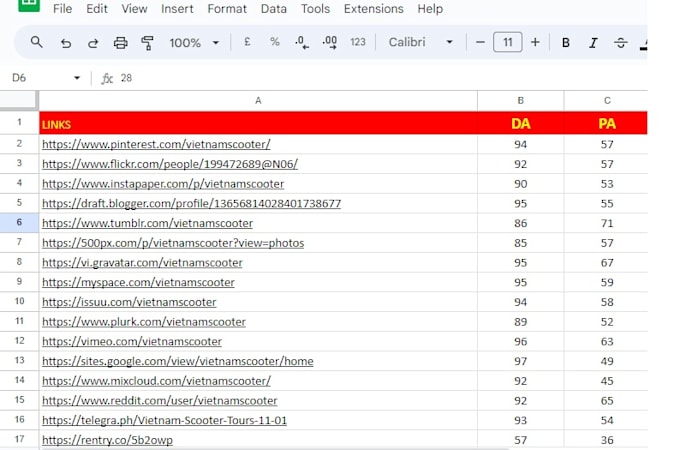Image resolution: width=680 pixels, height=450 pixels.
Task: Open more number formats (123)
Action: click(358, 42)
